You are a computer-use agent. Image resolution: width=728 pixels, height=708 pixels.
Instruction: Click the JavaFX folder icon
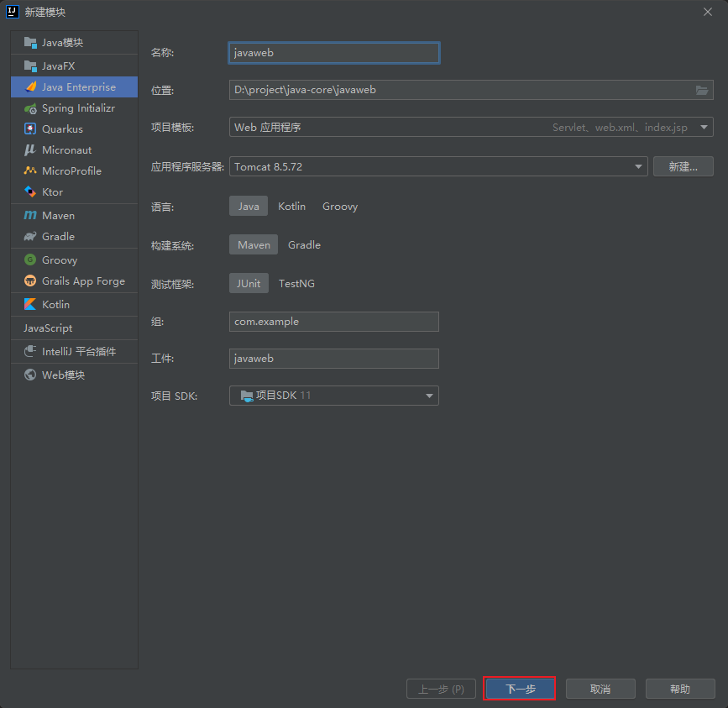(x=30, y=66)
